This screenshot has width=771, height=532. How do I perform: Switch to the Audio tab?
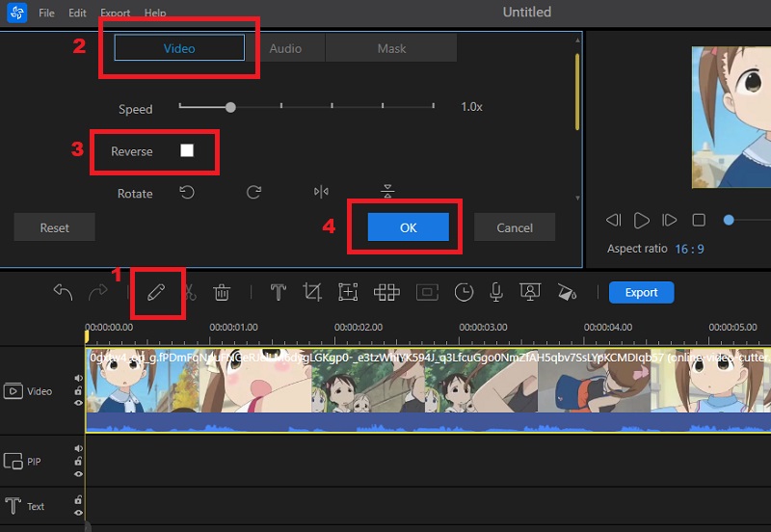(x=285, y=48)
